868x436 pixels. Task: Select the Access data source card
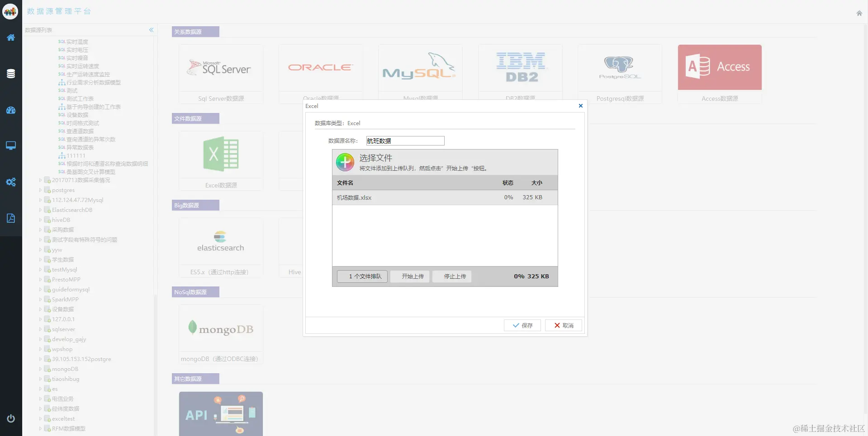pos(720,74)
